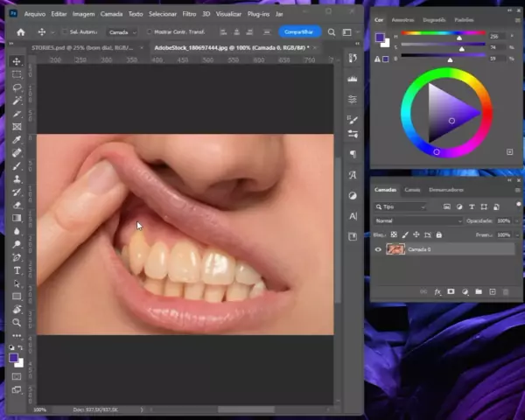Viewport: 525px width, 420px height.
Task: Activate the Zoom magnifier tool
Action: [x=17, y=323]
